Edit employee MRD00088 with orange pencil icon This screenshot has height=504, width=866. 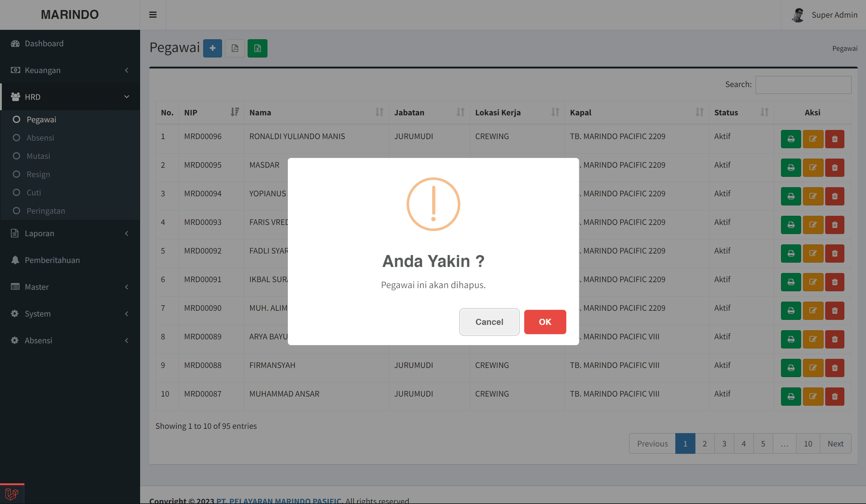(813, 368)
